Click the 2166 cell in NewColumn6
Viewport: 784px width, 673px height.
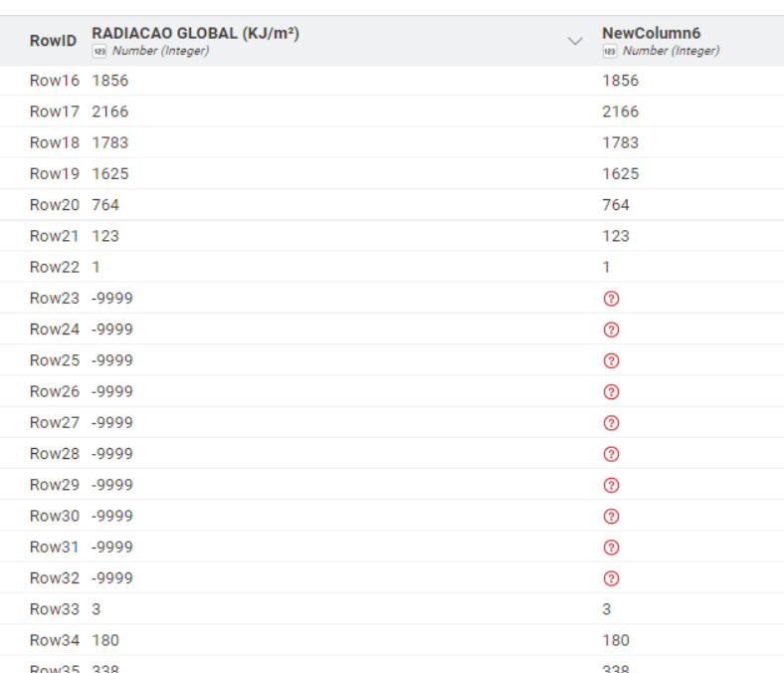(620, 112)
